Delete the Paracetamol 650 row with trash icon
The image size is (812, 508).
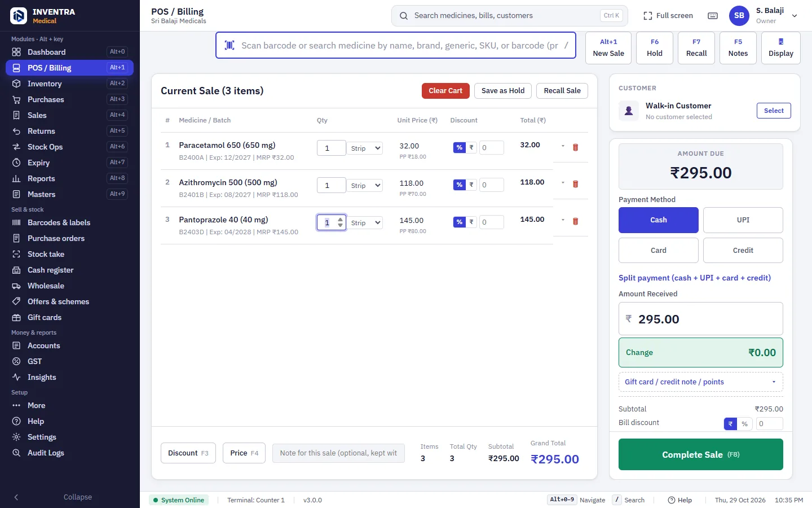coord(575,147)
